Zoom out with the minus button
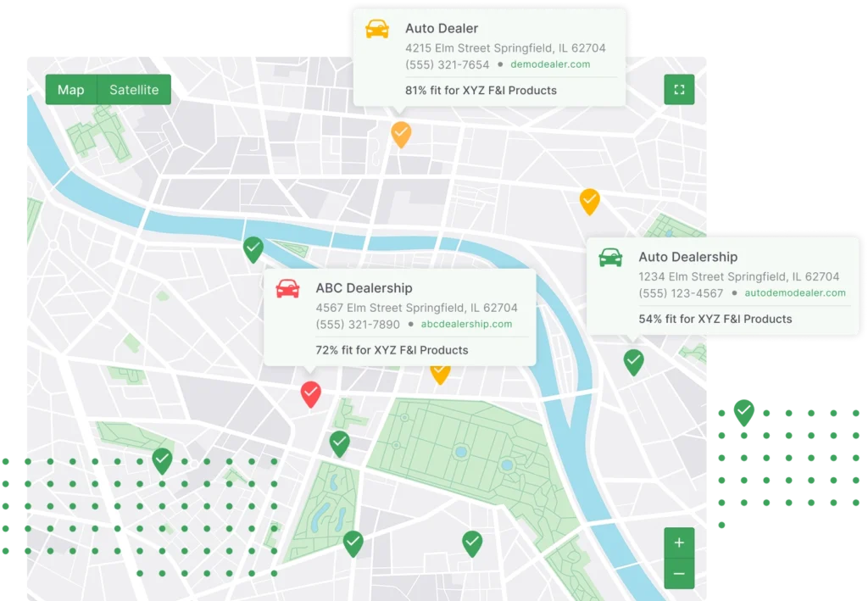 [679, 574]
